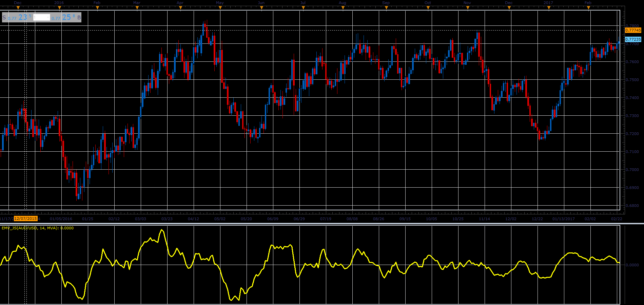Click the orange Jun marker on the top timeline
This screenshot has height=305, width=644.
261,8
